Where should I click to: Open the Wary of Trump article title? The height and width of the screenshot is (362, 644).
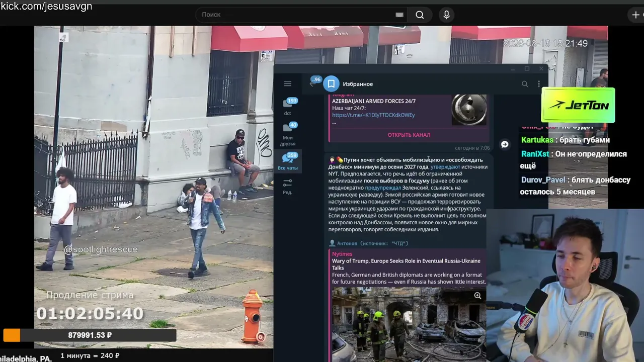pyautogui.click(x=406, y=264)
